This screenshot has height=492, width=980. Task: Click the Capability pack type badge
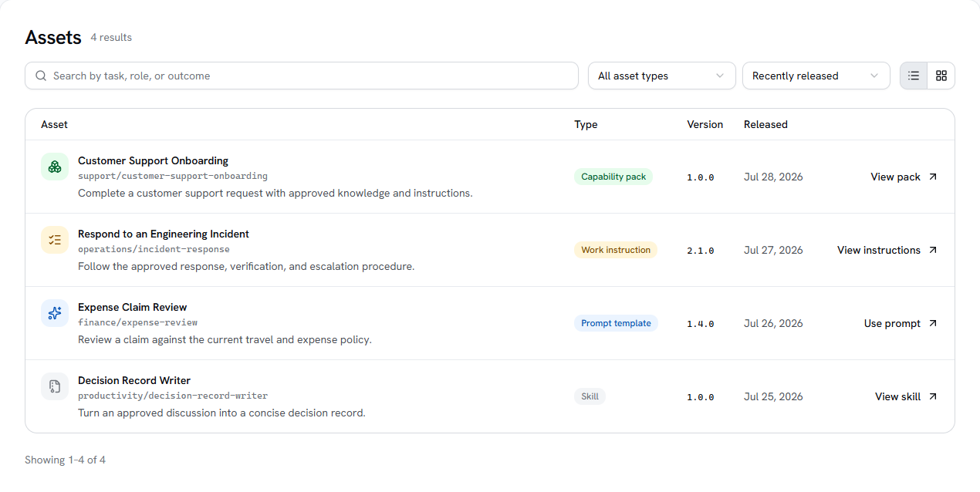[x=613, y=177]
